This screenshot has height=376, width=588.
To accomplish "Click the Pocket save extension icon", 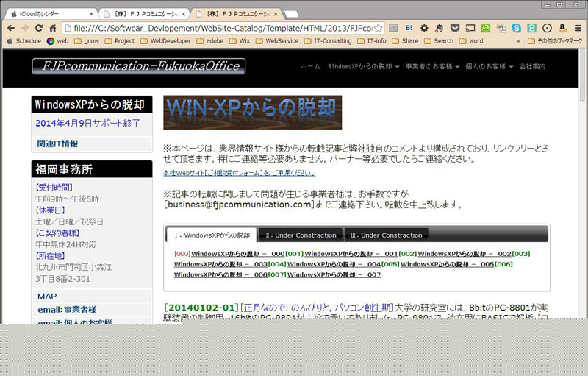I will point(455,28).
